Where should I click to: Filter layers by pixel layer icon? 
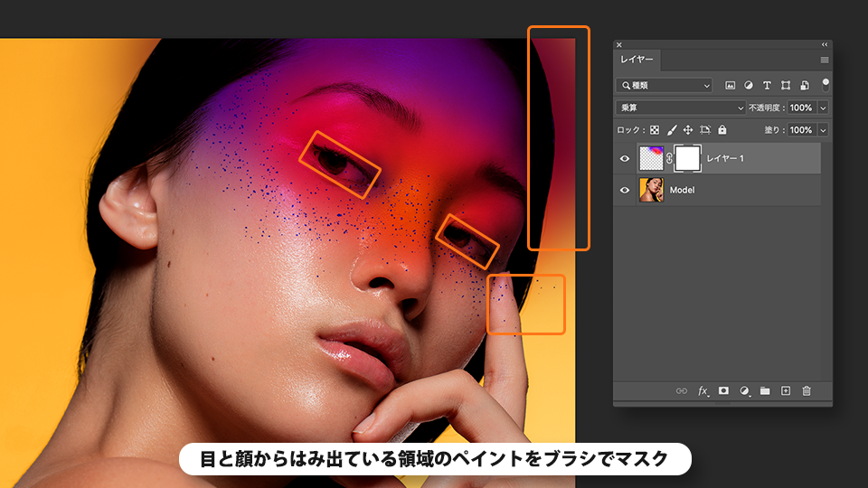tap(731, 85)
